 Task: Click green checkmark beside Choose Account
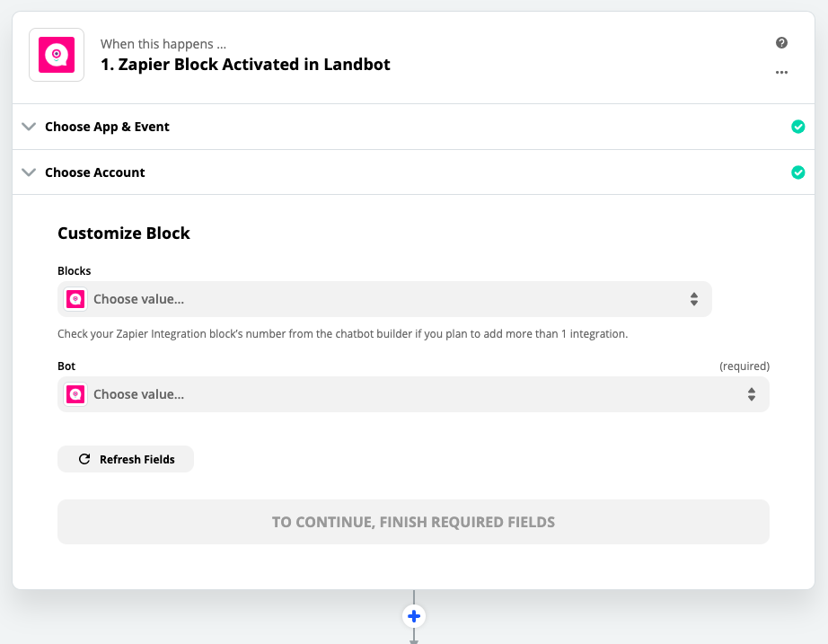tap(797, 172)
